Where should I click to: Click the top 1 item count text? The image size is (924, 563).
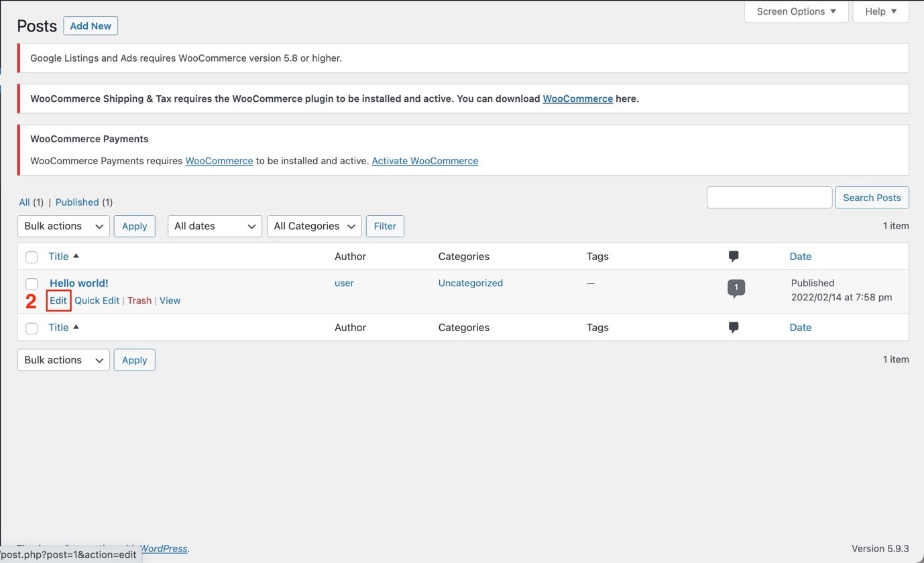(x=896, y=226)
